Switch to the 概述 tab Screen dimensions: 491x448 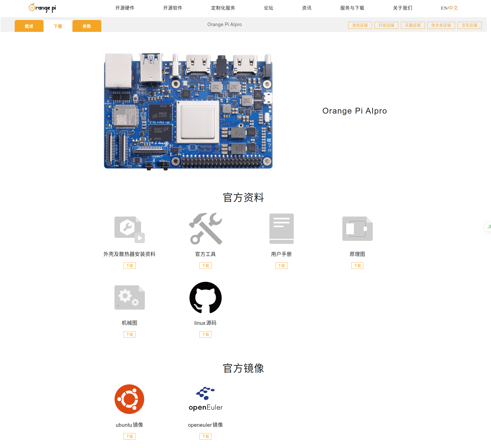coord(29,26)
